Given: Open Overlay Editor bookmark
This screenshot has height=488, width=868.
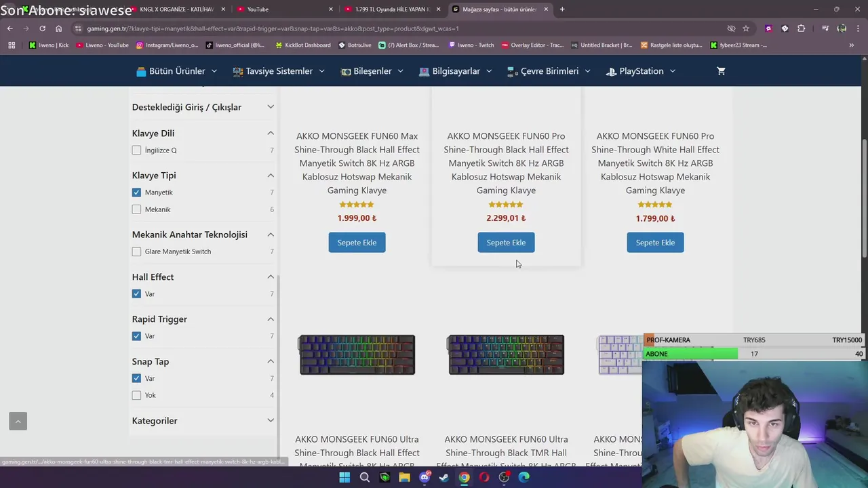Looking at the screenshot, I should (x=532, y=45).
